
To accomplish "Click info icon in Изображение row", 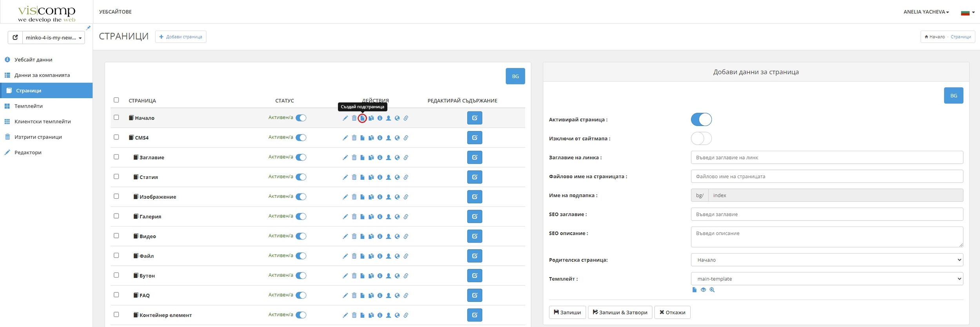I will pos(380,197).
